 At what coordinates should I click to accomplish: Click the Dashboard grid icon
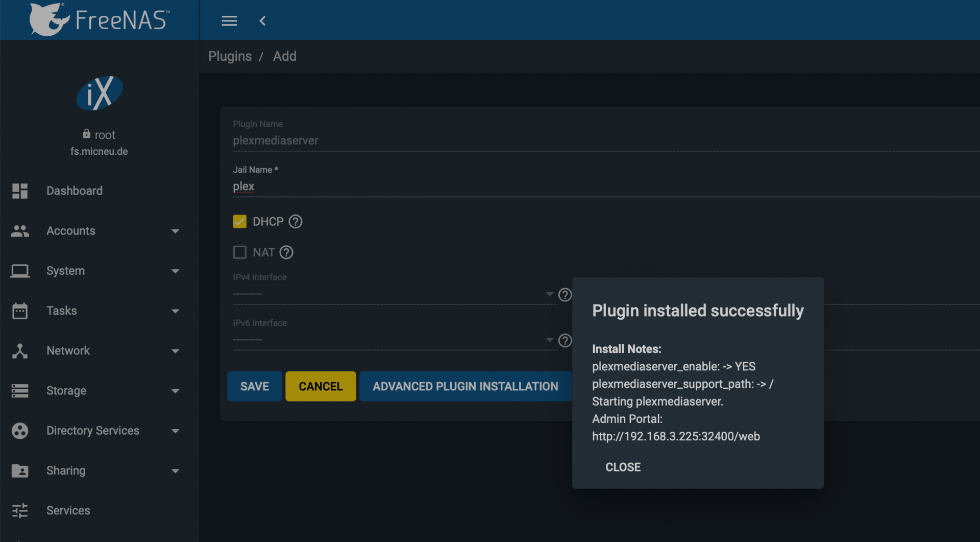pyautogui.click(x=20, y=191)
